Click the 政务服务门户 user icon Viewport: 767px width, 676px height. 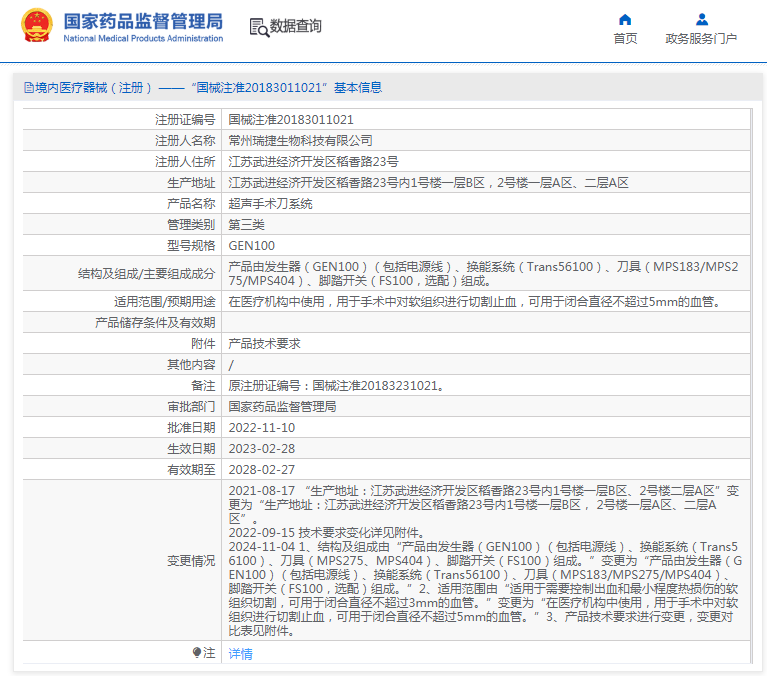pyautogui.click(x=701, y=20)
